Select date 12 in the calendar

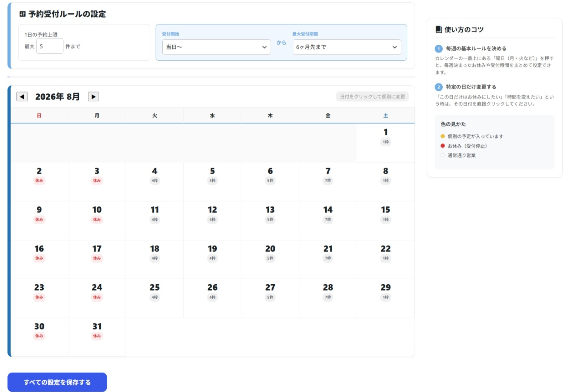[x=213, y=221]
